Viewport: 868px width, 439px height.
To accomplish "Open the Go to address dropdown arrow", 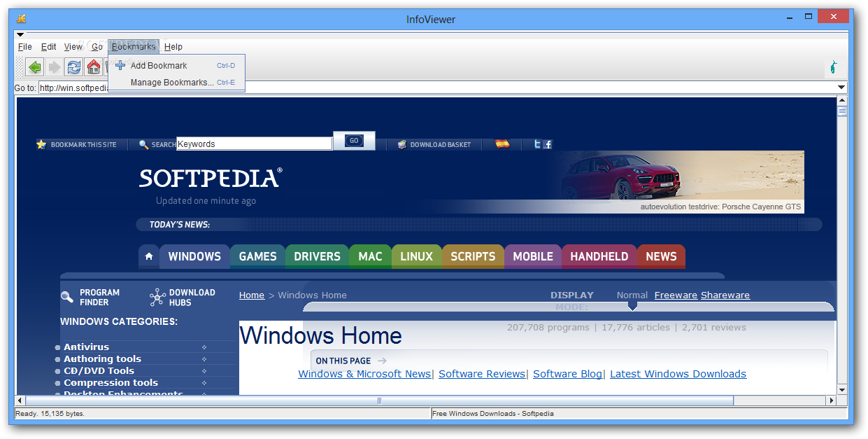I will (x=841, y=88).
